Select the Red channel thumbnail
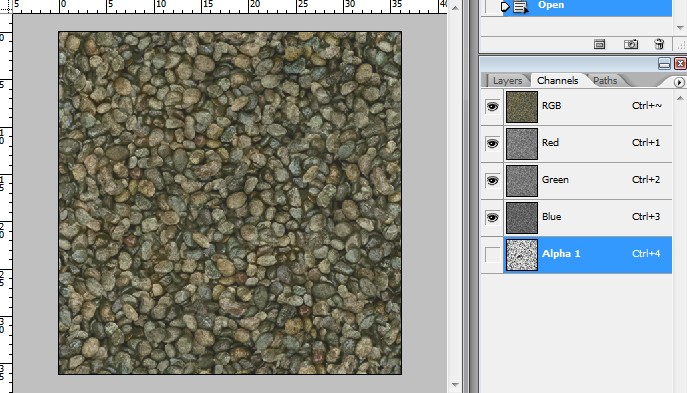The width and height of the screenshot is (687, 393). (x=522, y=144)
